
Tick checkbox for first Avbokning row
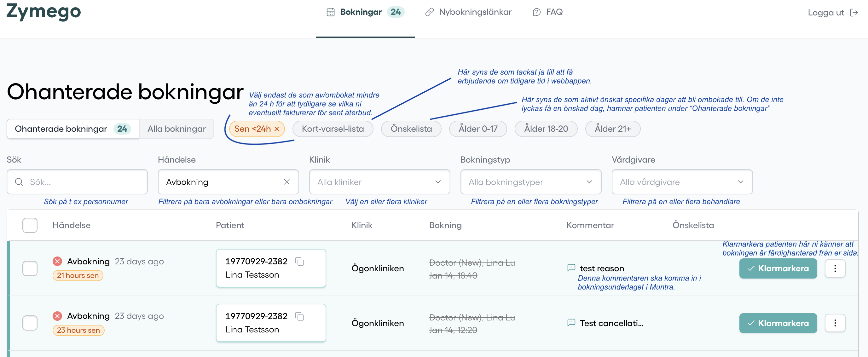click(x=30, y=268)
